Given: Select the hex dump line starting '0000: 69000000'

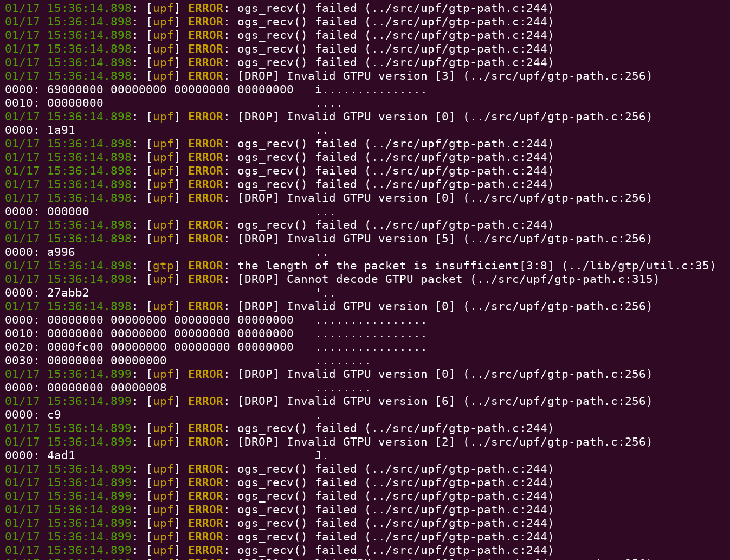Looking at the screenshot, I should pos(216,89).
